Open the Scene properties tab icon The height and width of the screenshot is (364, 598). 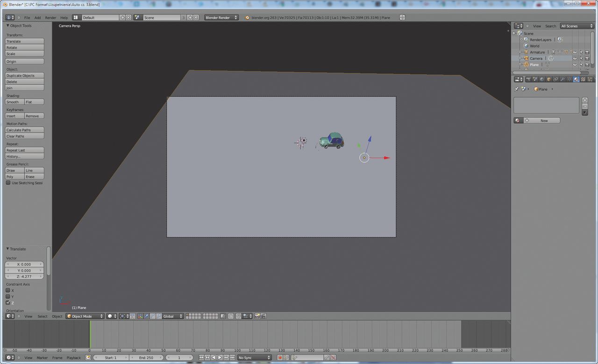[535, 79]
